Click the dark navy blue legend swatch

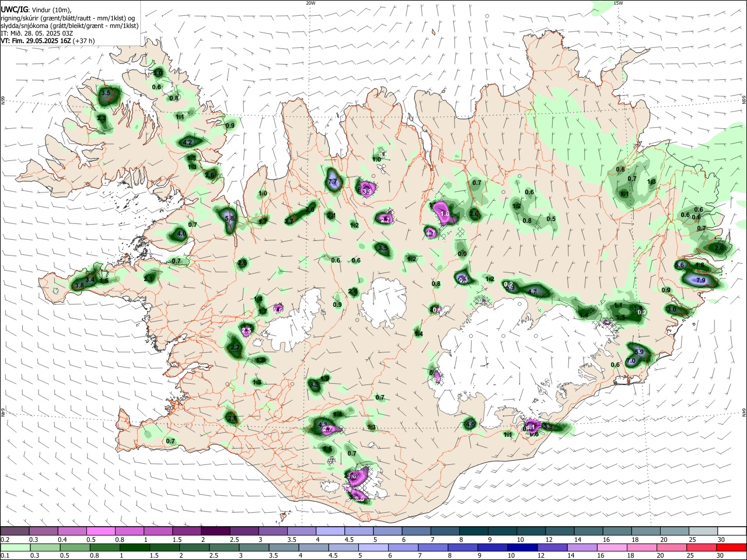pos(521,547)
